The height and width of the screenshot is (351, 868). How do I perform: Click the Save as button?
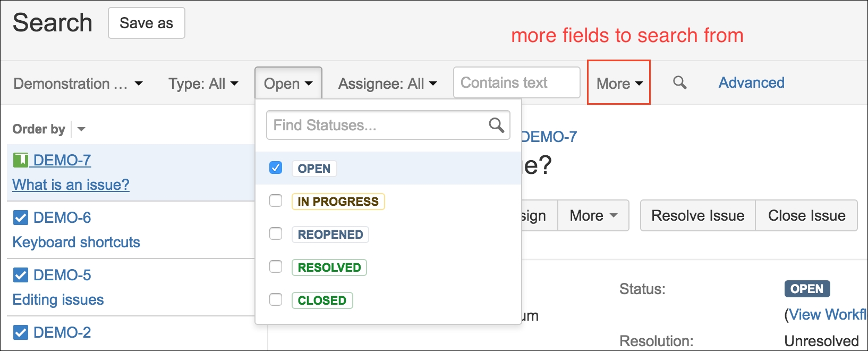click(147, 23)
